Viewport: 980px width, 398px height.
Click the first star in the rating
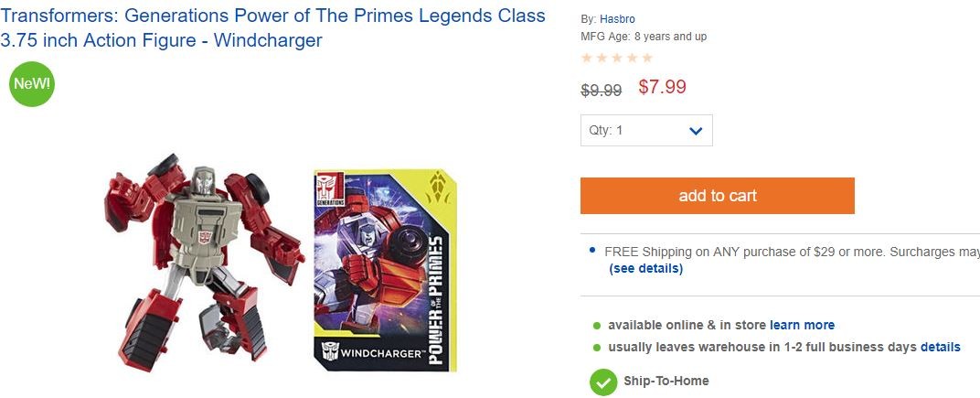588,58
